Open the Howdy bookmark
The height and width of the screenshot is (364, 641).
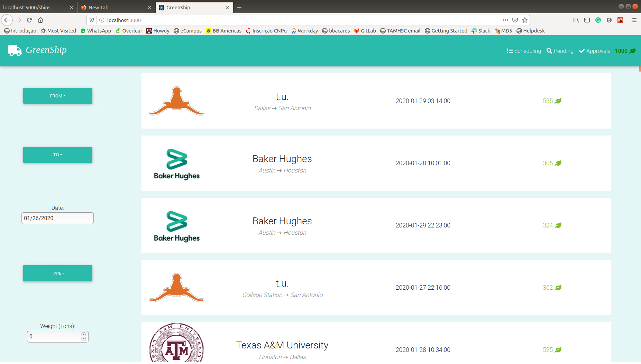158,31
